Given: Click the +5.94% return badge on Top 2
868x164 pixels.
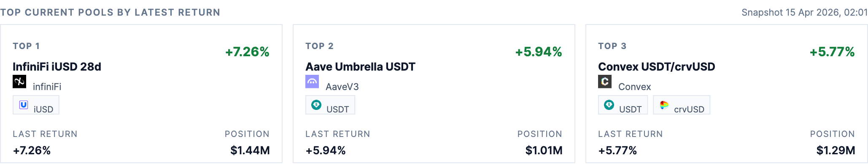Looking at the screenshot, I should coord(539,52).
